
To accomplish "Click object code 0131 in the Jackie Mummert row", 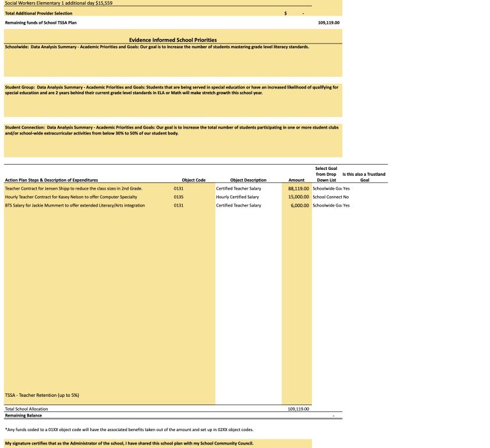I will coord(179,205).
